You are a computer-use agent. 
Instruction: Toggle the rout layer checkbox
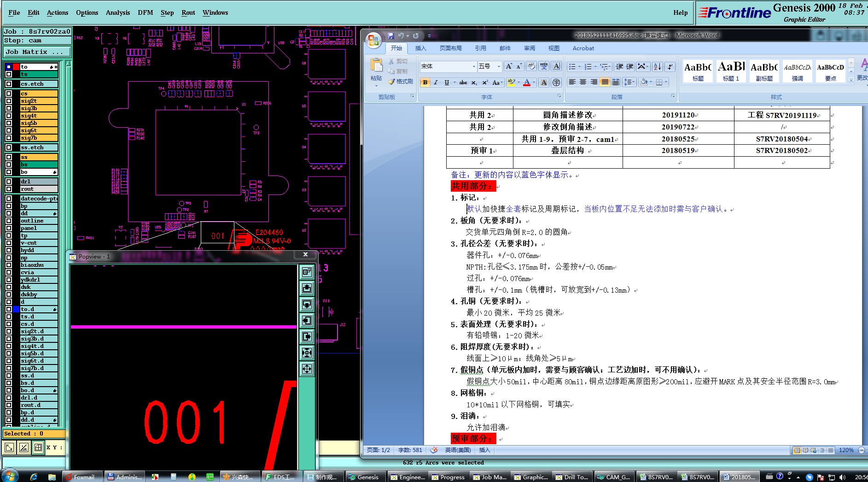pos(9,189)
